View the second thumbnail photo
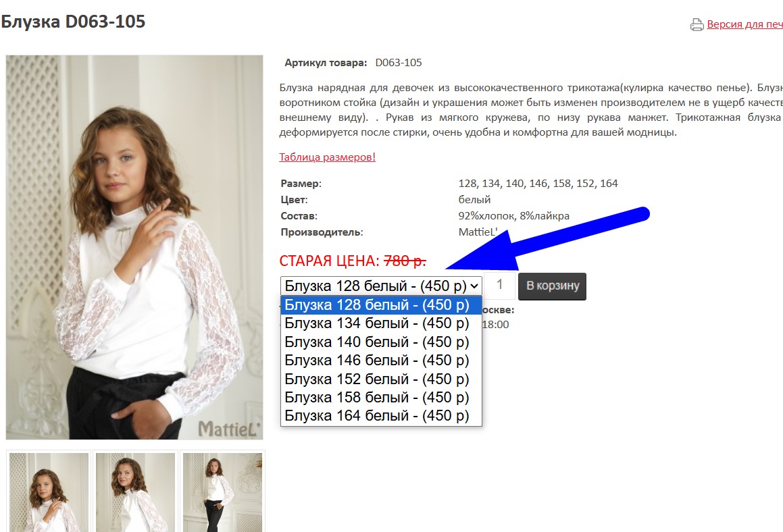This screenshot has width=783, height=532. coord(135,492)
